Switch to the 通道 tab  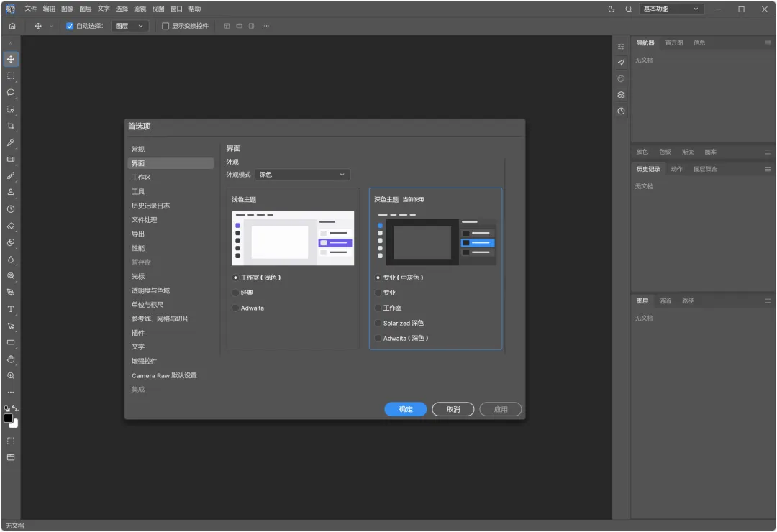click(665, 301)
